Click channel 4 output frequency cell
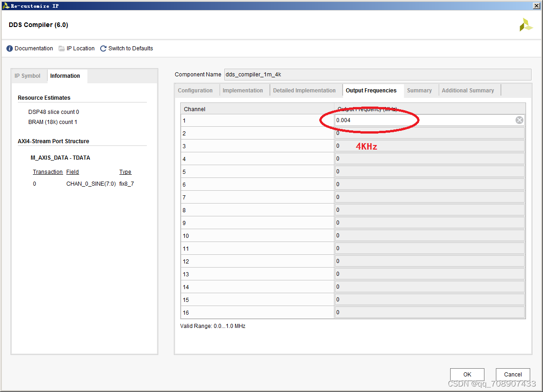 (430, 159)
